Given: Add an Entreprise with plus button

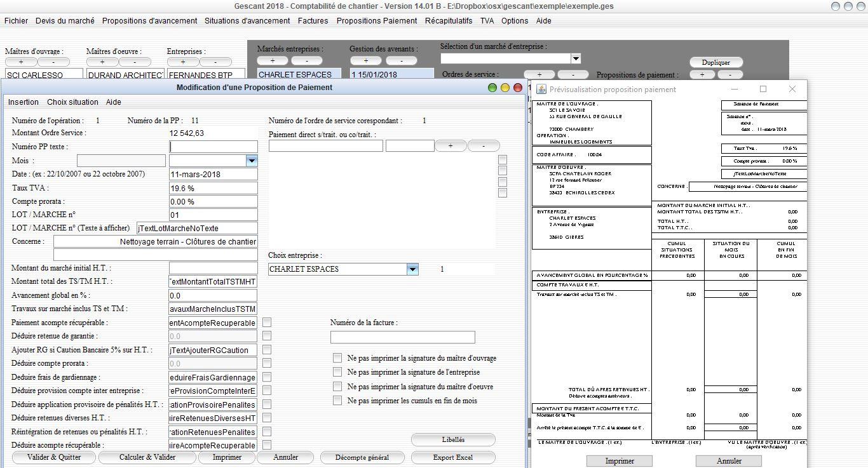Looking at the screenshot, I should 183,62.
